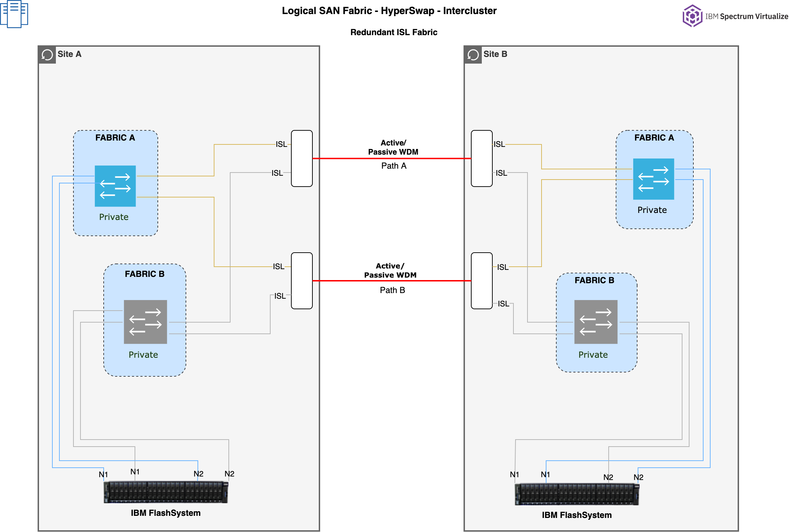Image resolution: width=790 pixels, height=532 pixels.
Task: Select Site A Fabric A blue switch icon
Action: (115, 186)
